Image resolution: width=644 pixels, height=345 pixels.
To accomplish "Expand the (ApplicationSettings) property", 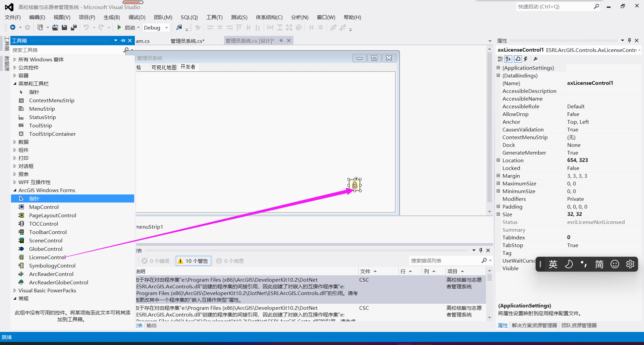I will point(498,68).
